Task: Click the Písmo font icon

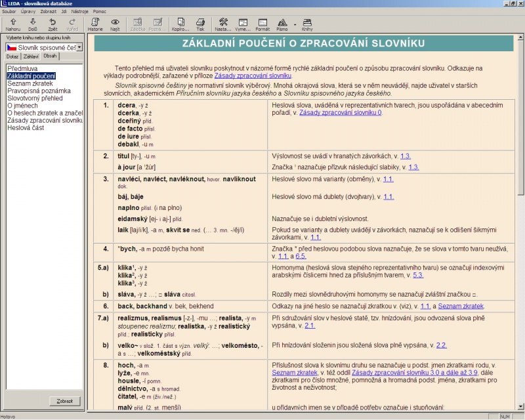Action: (x=282, y=24)
